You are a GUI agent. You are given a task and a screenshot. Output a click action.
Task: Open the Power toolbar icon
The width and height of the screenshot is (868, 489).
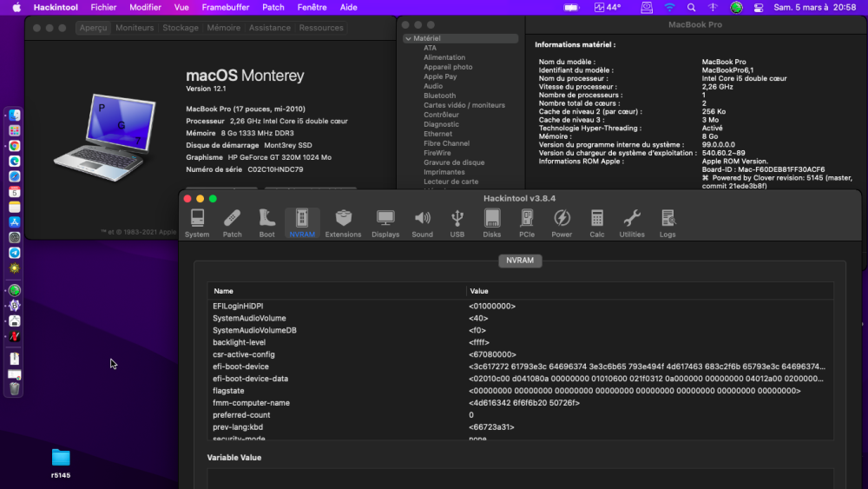coord(562,223)
